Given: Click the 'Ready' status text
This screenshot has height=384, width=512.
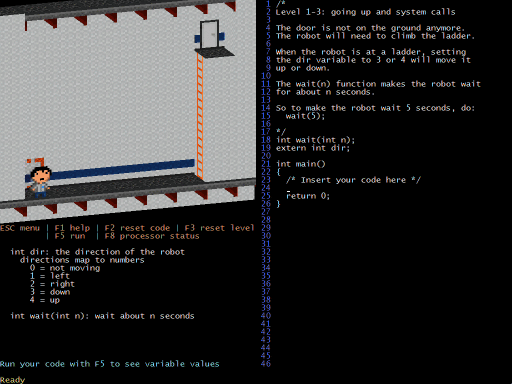Looking at the screenshot, I should click(x=12, y=380).
